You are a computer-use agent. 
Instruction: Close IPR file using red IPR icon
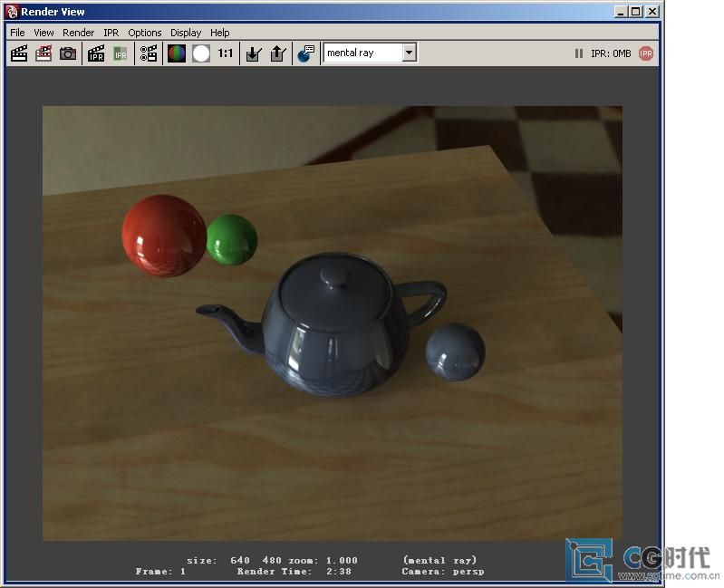tap(645, 53)
